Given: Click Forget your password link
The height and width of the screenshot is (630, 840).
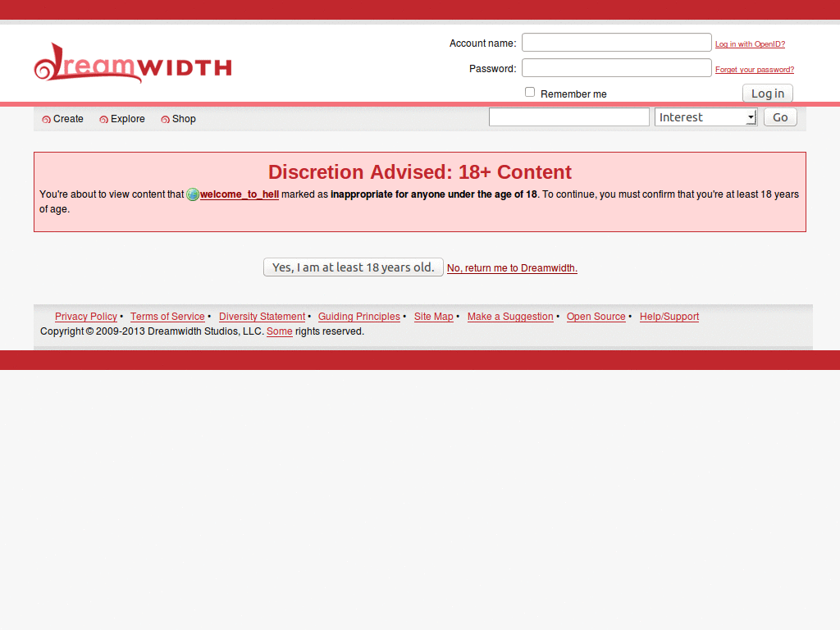Looking at the screenshot, I should [x=755, y=70].
